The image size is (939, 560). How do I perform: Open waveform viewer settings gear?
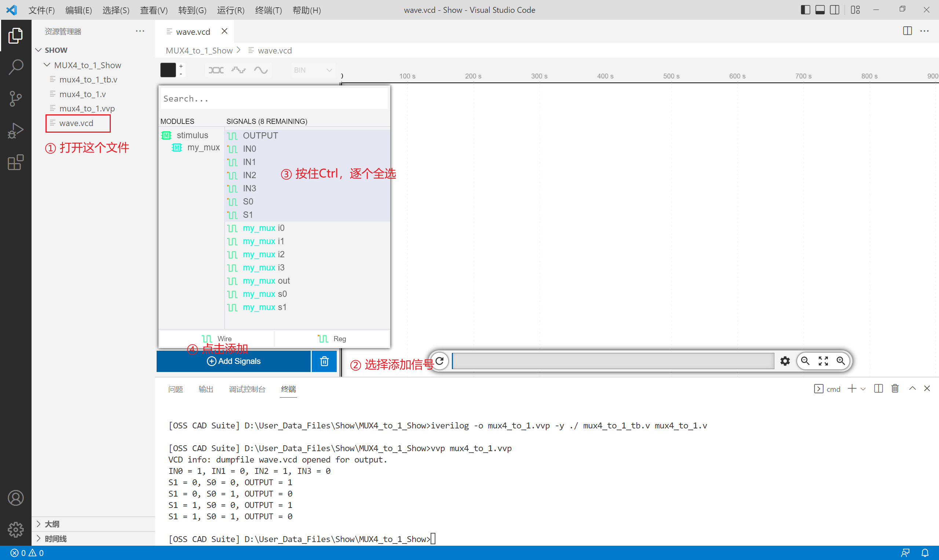(785, 361)
